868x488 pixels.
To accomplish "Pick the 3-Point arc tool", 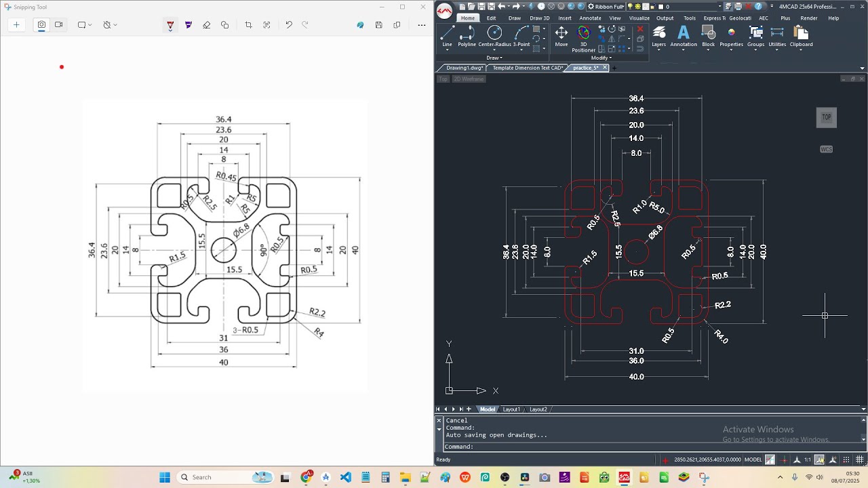I will click(x=521, y=37).
